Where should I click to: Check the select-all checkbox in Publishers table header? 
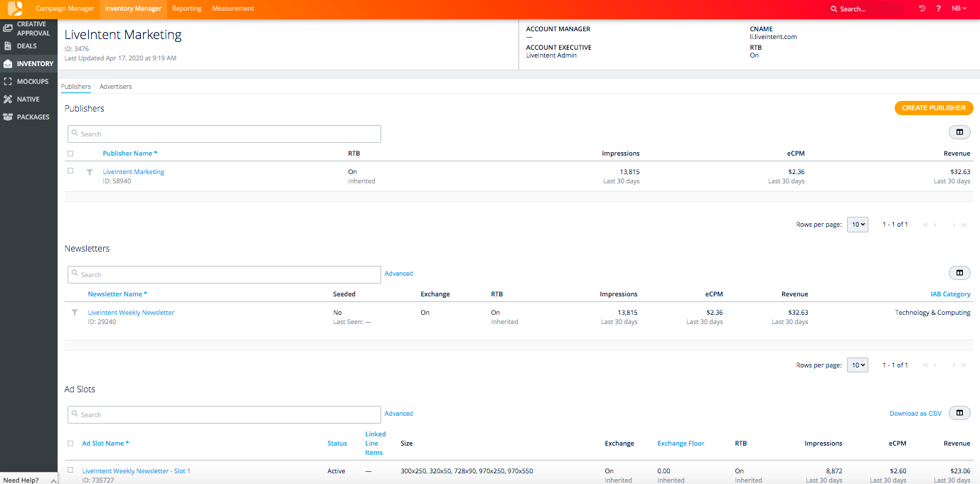(x=70, y=153)
